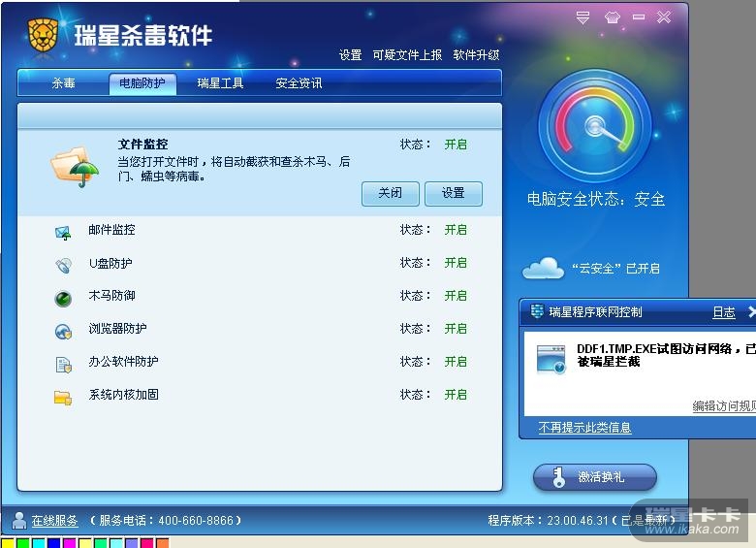This screenshot has height=548, width=756.
Task: Click the 关闭 button for 文件监控
Action: pos(390,193)
